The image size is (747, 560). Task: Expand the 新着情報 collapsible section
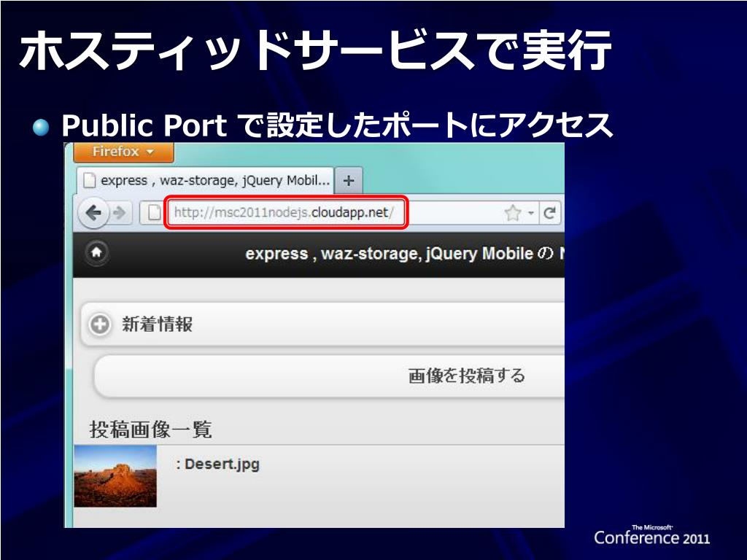(x=323, y=324)
